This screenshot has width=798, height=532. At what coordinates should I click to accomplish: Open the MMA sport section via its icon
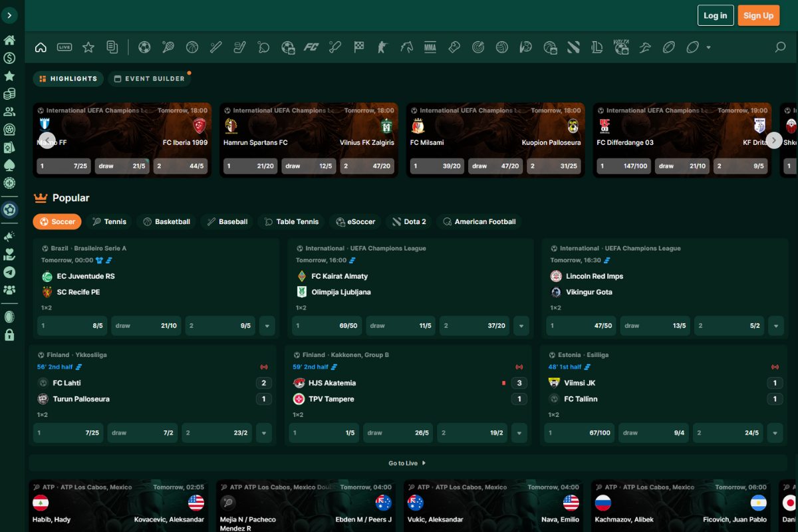tap(430, 47)
